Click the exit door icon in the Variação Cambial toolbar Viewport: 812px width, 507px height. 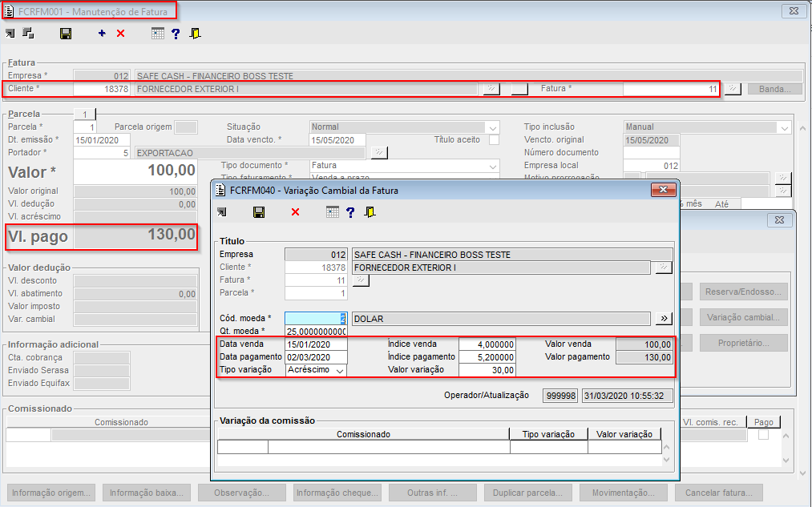click(x=370, y=212)
